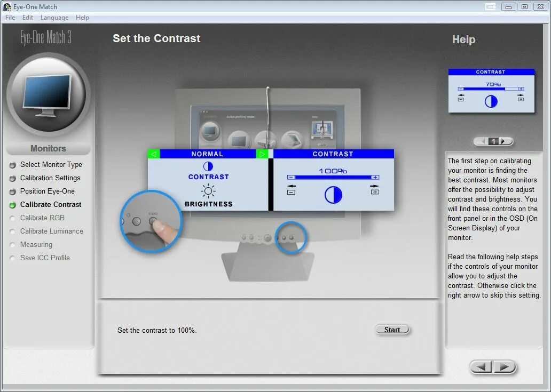Click the BRIGHTNESS label in the OSD
Image resolution: width=551 pixels, height=392 pixels.
click(208, 204)
